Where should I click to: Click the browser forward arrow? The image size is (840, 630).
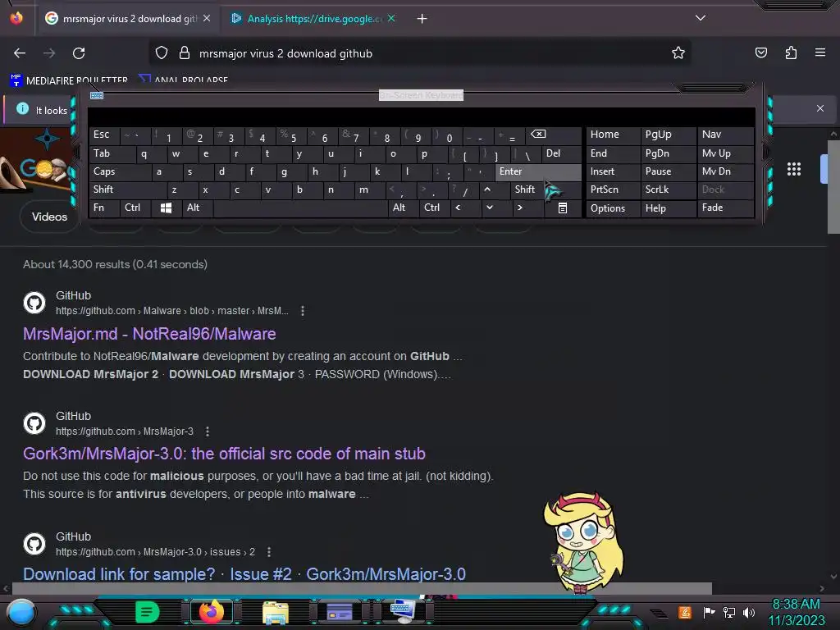tap(49, 53)
